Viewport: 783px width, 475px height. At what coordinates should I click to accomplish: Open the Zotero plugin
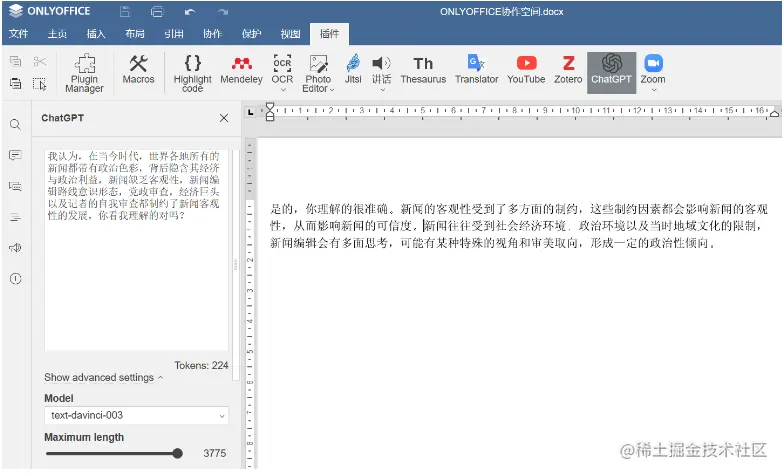click(568, 69)
